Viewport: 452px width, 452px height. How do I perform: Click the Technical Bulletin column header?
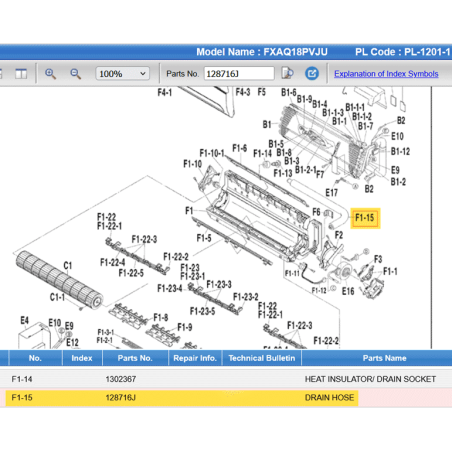point(262,358)
